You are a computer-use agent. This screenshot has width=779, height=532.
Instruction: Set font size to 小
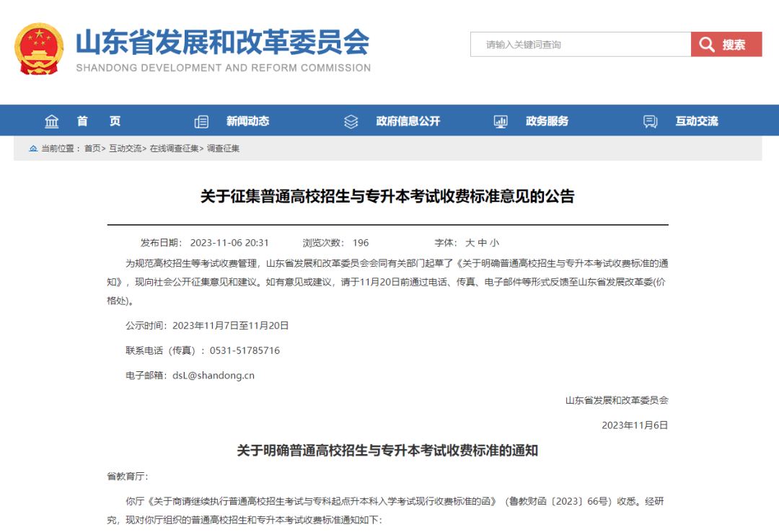tap(494, 243)
